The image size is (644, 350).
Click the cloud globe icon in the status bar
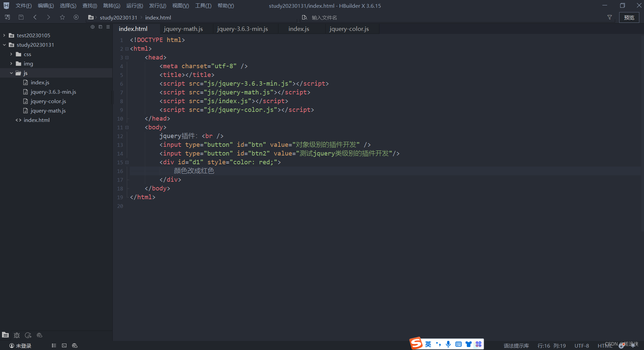coord(75,345)
